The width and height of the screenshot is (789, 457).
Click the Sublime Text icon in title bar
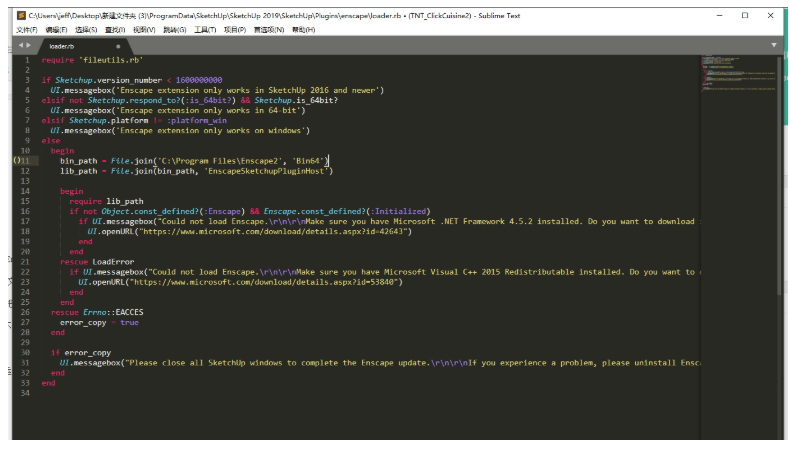21,15
